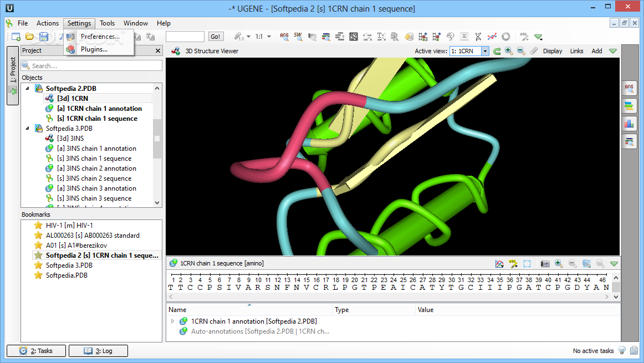Click the Add button in 3D viewer
Image resolution: width=644 pixels, height=363 pixels.
pyautogui.click(x=597, y=51)
